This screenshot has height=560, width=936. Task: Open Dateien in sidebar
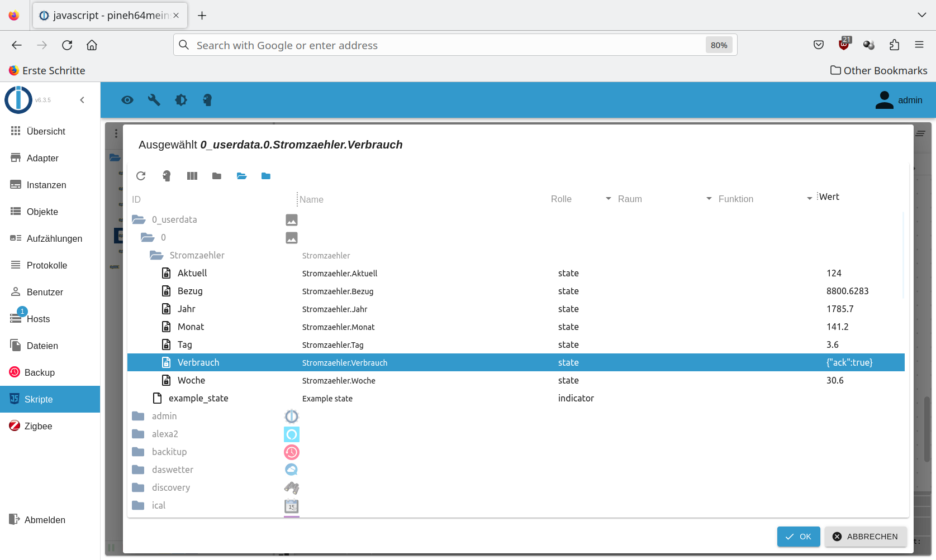click(x=50, y=346)
